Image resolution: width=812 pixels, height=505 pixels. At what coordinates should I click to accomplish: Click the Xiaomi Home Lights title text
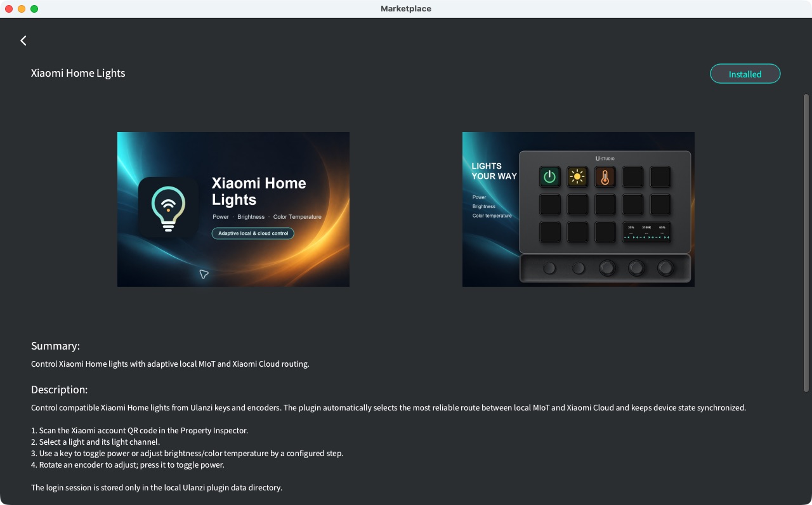(78, 73)
